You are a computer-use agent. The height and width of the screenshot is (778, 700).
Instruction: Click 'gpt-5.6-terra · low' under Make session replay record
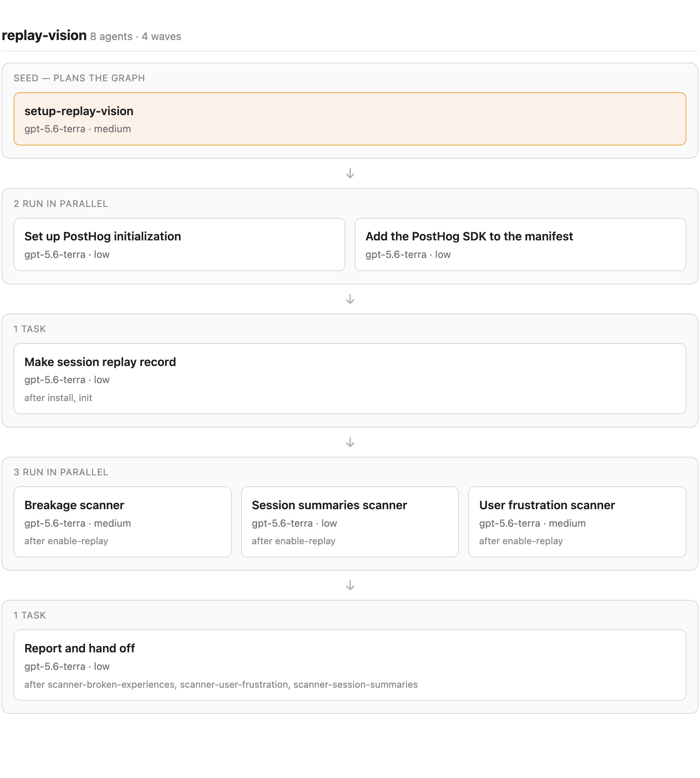click(67, 380)
